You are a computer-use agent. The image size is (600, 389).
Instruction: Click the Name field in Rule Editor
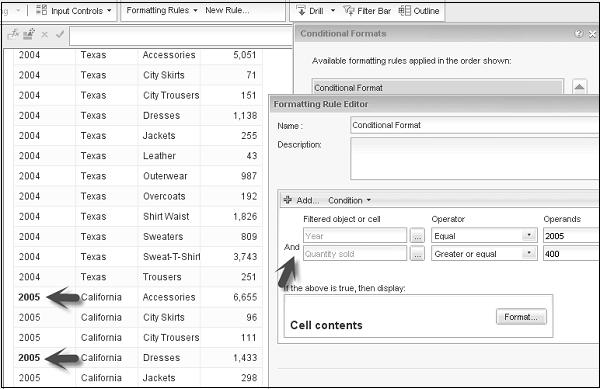pyautogui.click(x=474, y=125)
